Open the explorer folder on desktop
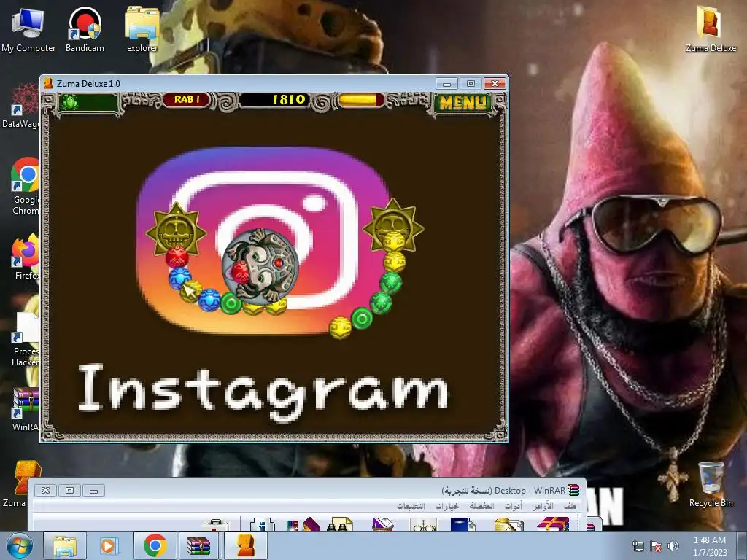Screen dimensions: 747x560 tap(142, 30)
